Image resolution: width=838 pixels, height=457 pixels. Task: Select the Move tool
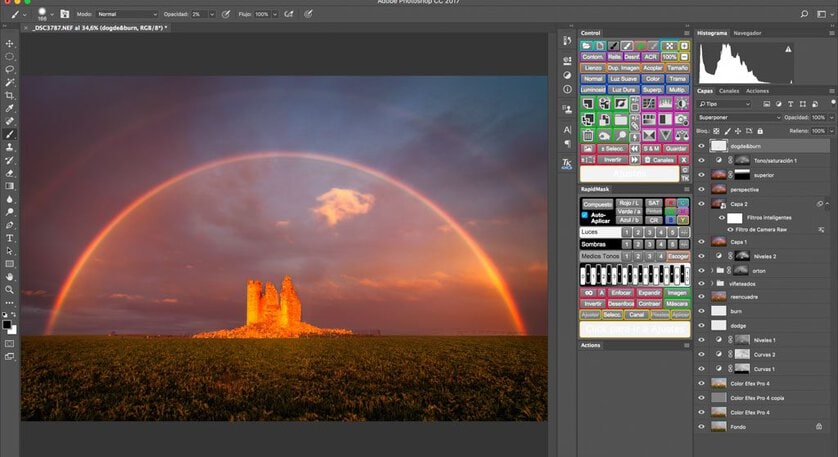tap(10, 44)
